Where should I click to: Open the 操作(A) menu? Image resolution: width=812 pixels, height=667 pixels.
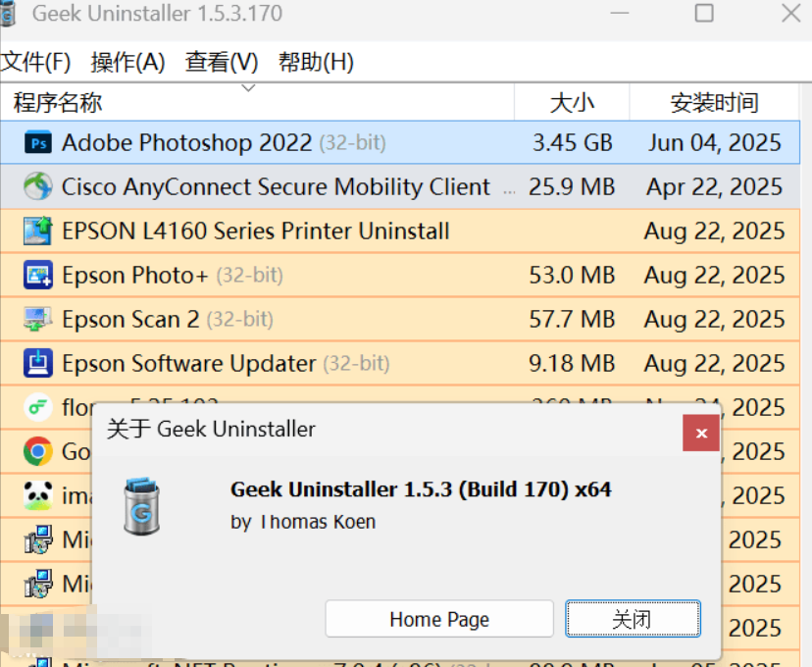tap(127, 63)
